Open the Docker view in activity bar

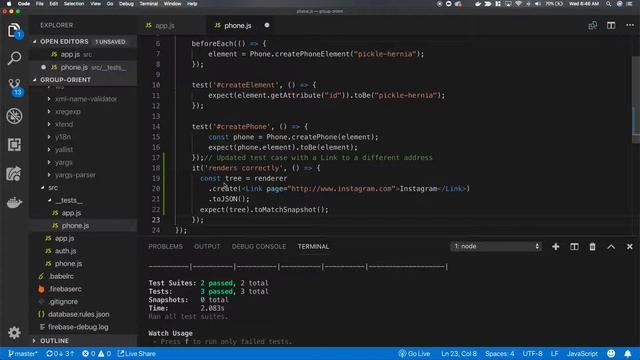(x=14, y=202)
